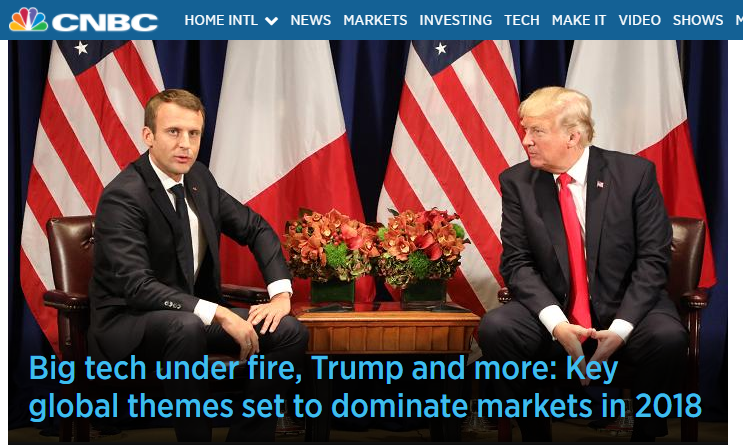
Task: Click the 'dominate markets in 2018' headline text
Action: [516, 406]
